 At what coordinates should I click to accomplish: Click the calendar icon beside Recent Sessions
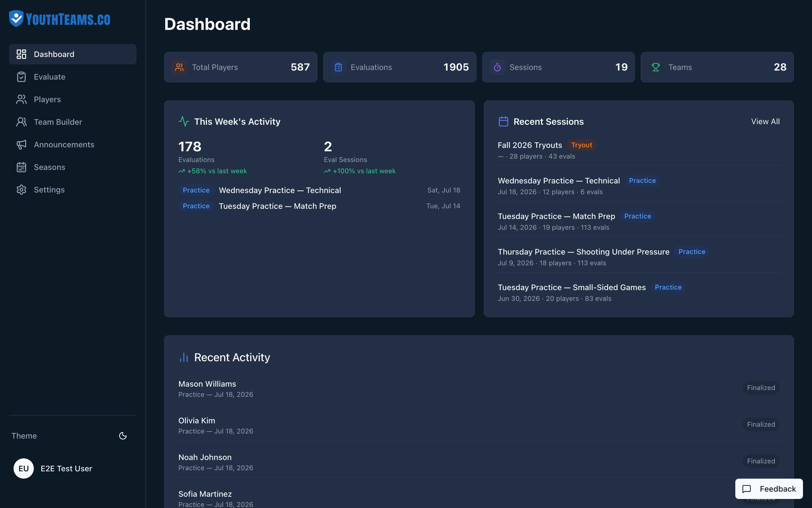click(503, 121)
